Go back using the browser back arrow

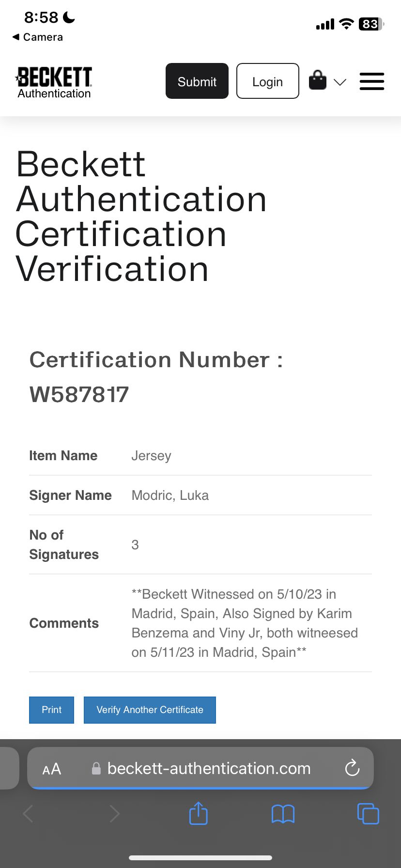pyautogui.click(x=28, y=814)
